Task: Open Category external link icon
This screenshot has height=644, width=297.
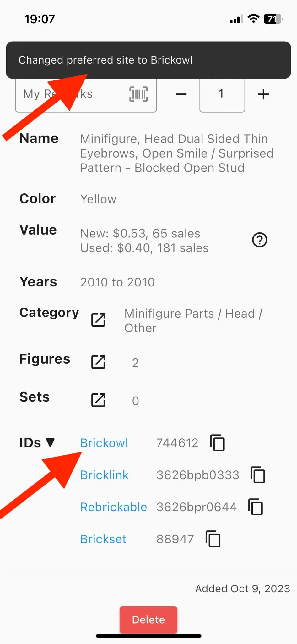Action: [98, 320]
